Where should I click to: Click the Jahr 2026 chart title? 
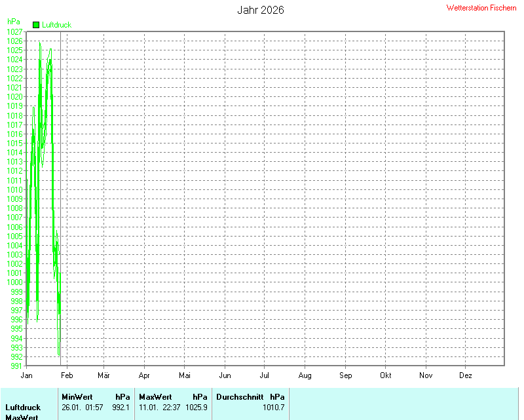[x=260, y=10]
